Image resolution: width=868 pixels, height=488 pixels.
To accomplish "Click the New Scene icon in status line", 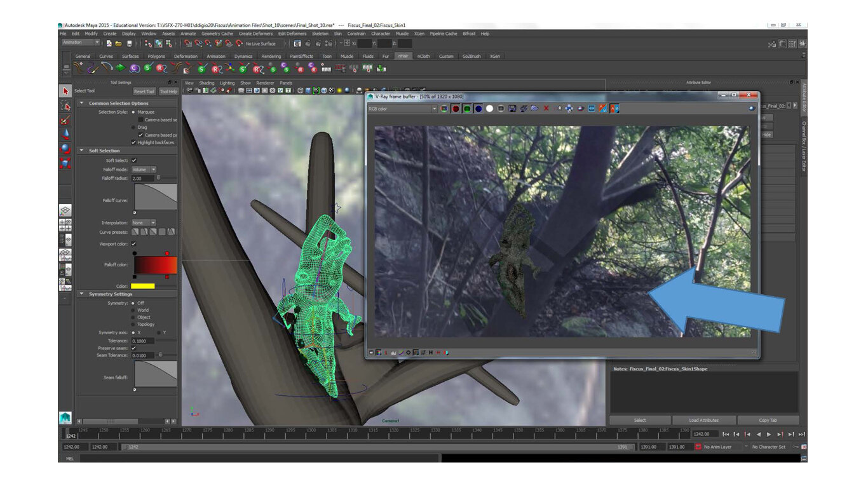I will pyautogui.click(x=109, y=43).
